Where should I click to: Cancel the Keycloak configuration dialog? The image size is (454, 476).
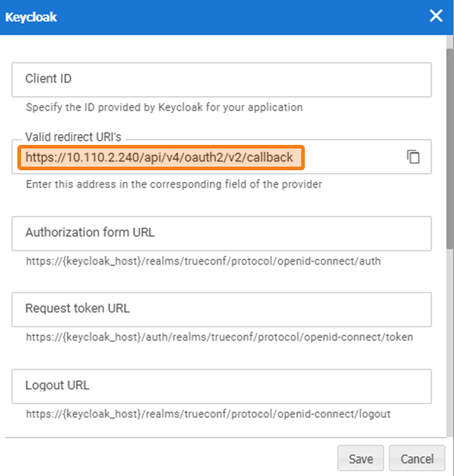pos(416,459)
